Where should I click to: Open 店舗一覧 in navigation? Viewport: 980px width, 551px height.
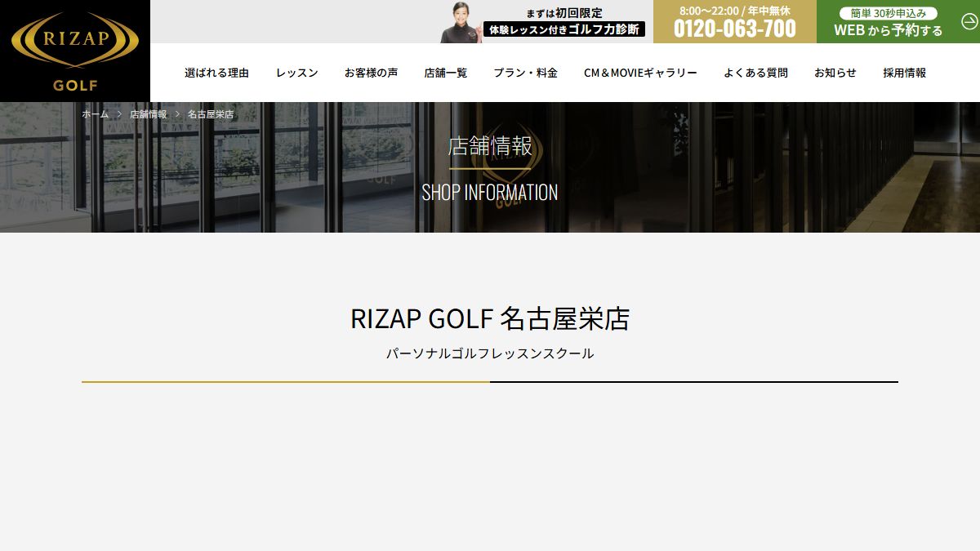[446, 73]
